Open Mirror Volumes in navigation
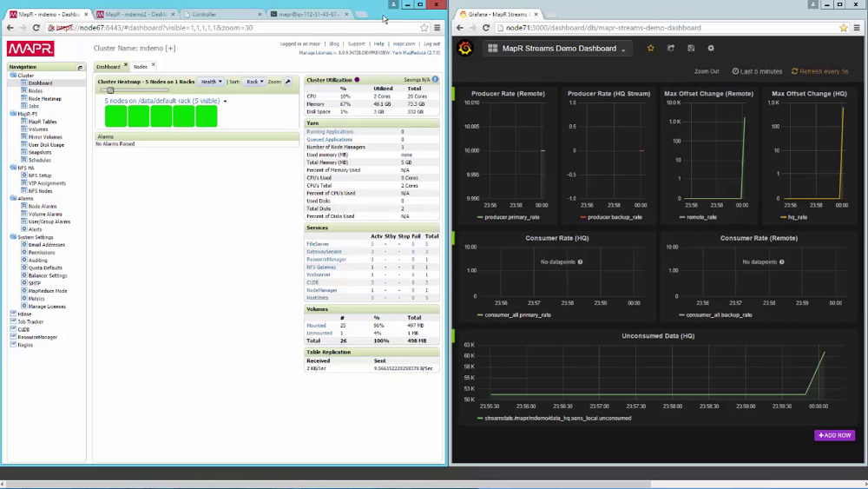 click(x=45, y=137)
